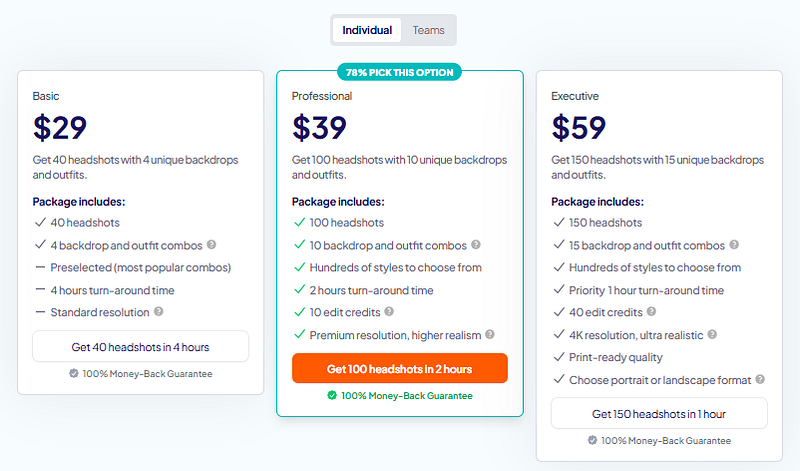Click help icon next to Standard resolution

(x=159, y=312)
